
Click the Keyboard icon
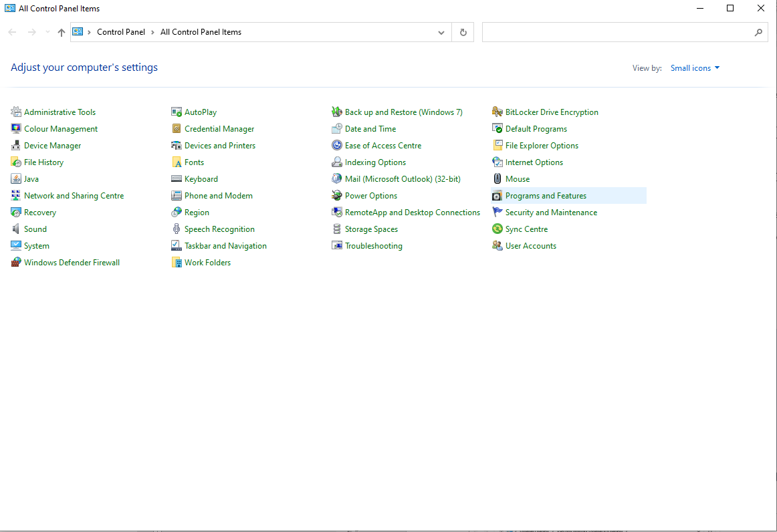[177, 179]
